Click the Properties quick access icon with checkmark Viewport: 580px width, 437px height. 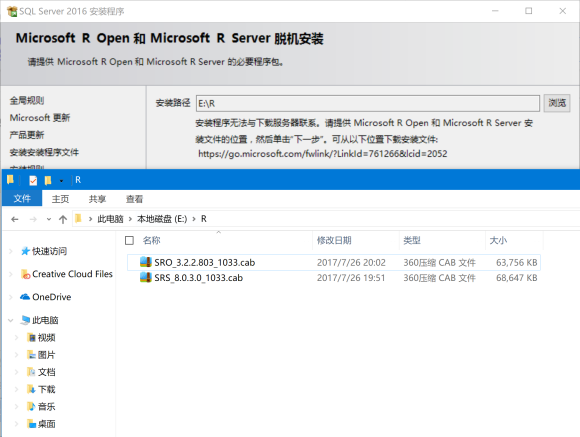pyautogui.click(x=33, y=180)
